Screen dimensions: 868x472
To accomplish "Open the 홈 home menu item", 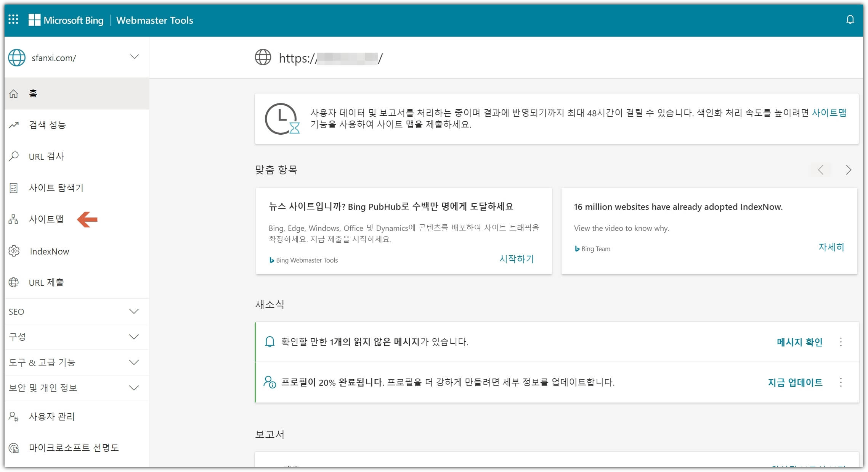I will point(32,93).
